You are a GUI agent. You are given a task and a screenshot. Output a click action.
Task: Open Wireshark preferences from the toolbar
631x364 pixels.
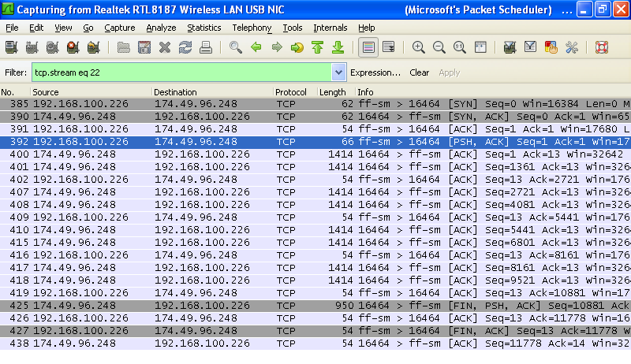click(x=572, y=47)
